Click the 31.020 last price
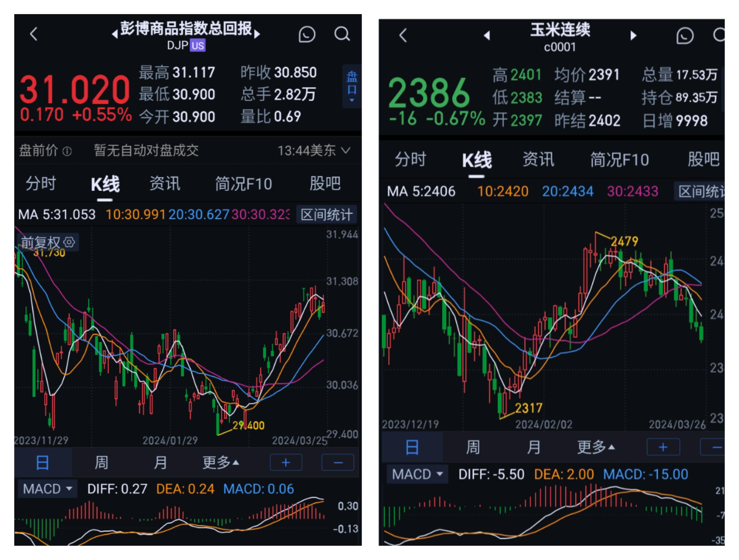Image resolution: width=739 pixels, height=560 pixels. tap(75, 89)
